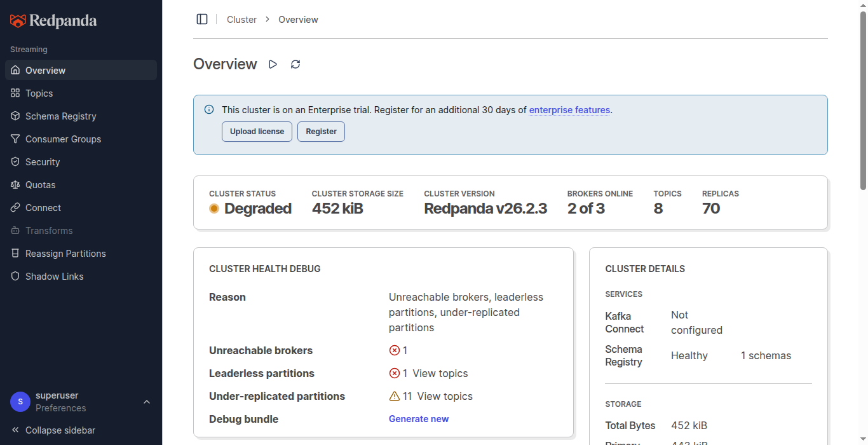The width and height of the screenshot is (868, 445).
Task: Click the Total Bytes 452 kiB value
Action: point(689,425)
